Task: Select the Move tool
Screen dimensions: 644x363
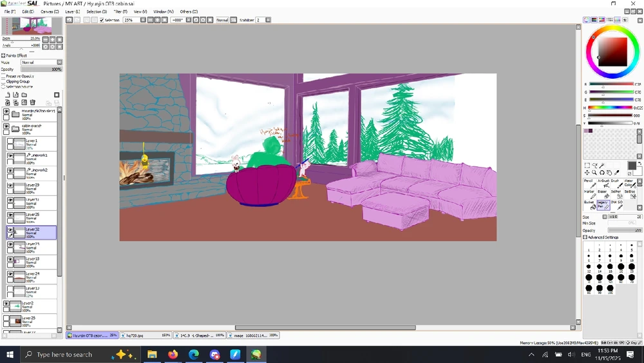Action: click(x=587, y=173)
